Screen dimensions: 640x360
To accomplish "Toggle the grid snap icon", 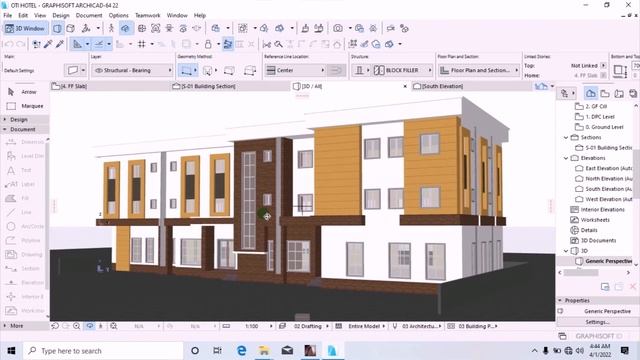I will (142, 44).
